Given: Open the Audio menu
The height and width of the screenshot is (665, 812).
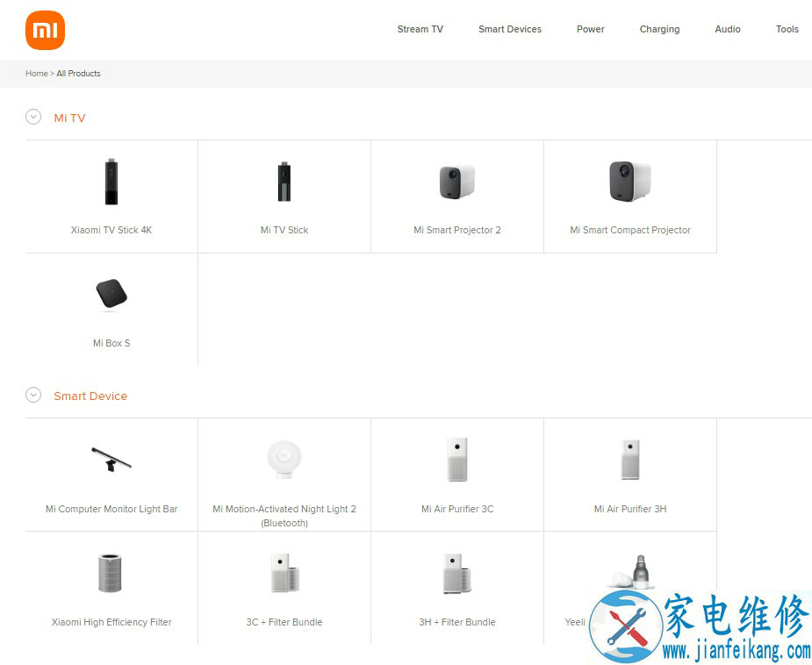Looking at the screenshot, I should coord(728,30).
